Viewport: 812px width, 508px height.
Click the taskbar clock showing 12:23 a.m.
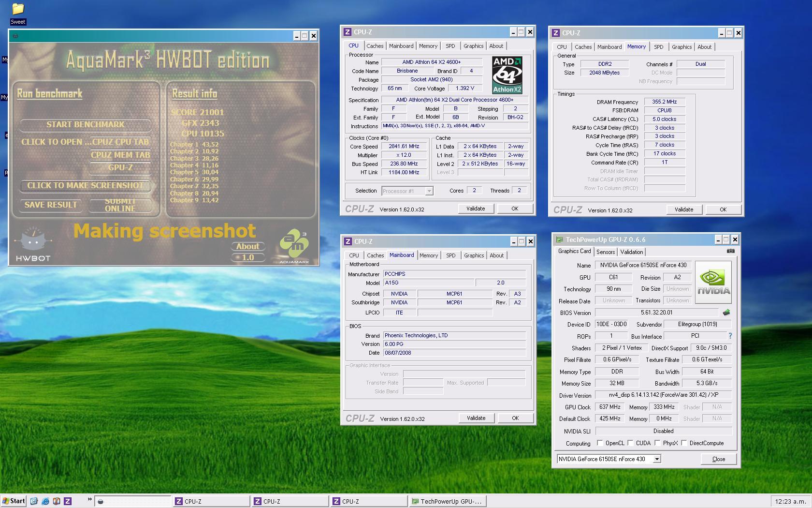coord(790,502)
